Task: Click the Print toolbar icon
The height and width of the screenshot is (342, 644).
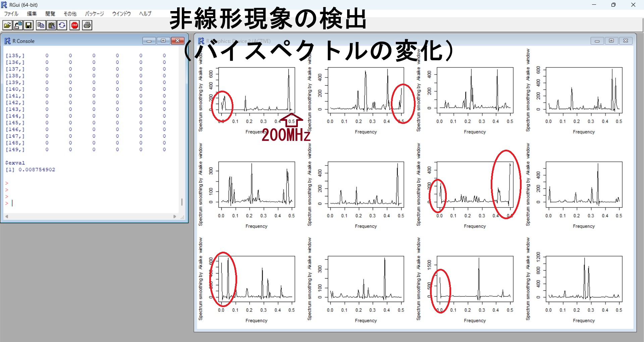Action: point(87,25)
